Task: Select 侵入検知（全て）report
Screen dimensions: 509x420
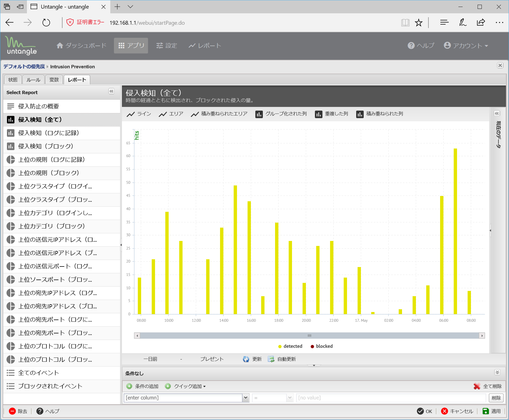Action: [x=62, y=120]
